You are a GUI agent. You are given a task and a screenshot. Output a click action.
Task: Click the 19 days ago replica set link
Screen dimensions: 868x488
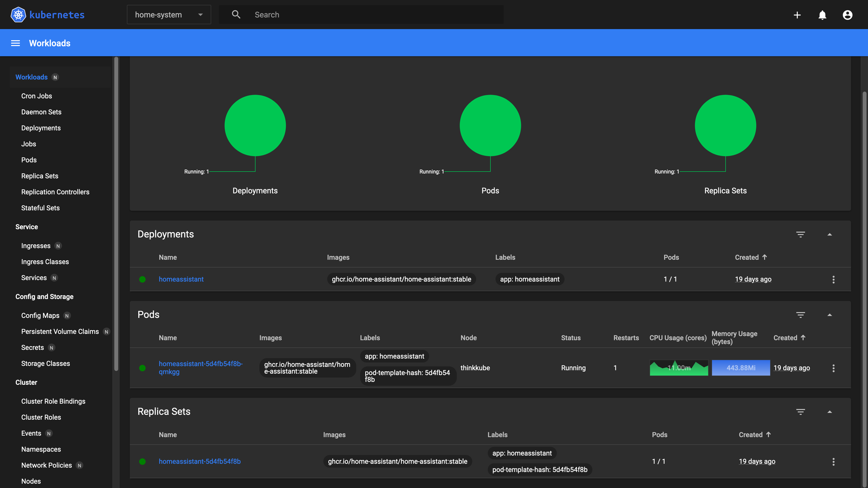point(757,461)
